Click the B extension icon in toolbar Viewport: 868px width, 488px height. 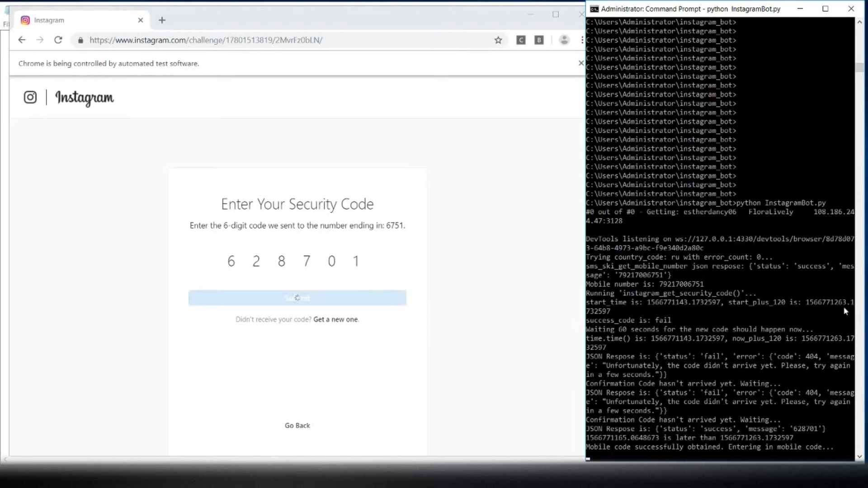[539, 40]
